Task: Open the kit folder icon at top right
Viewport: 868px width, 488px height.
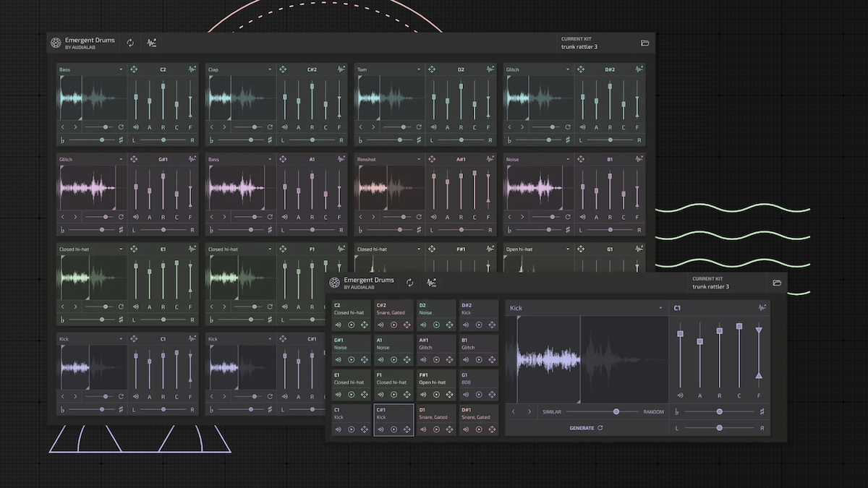Action: 645,42
